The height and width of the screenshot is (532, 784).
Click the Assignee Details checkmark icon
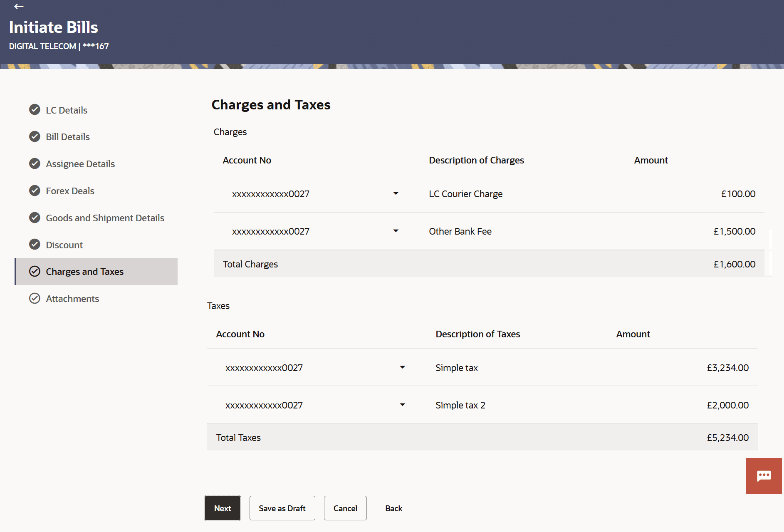(35, 164)
